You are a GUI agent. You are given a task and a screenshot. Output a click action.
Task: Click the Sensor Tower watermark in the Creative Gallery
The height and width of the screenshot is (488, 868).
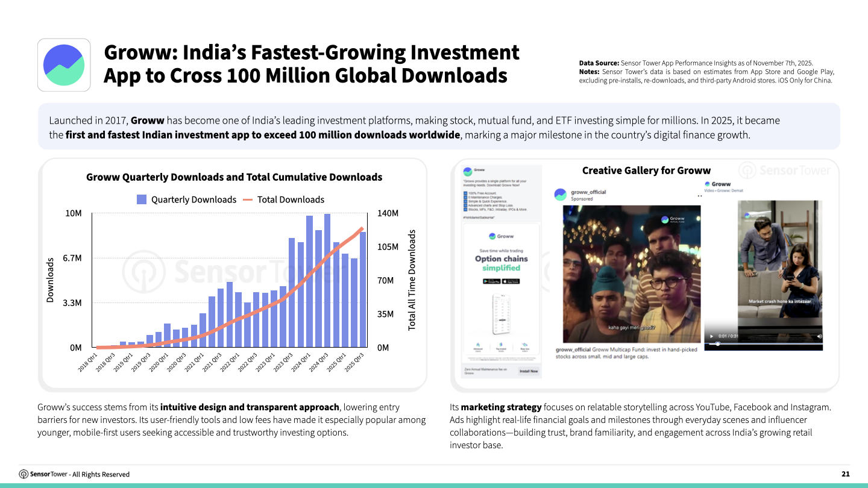[785, 170]
